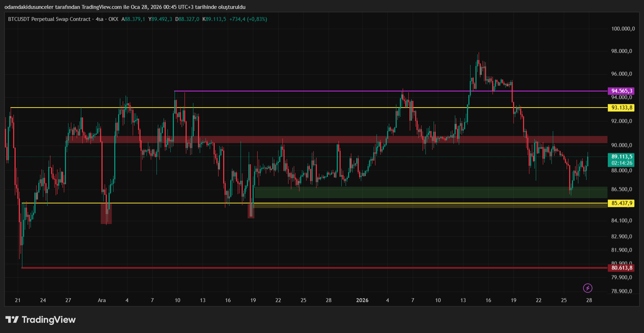Click the 88.000,0 price axis label
Viewport: 644px width, 333px height.
coord(623,171)
